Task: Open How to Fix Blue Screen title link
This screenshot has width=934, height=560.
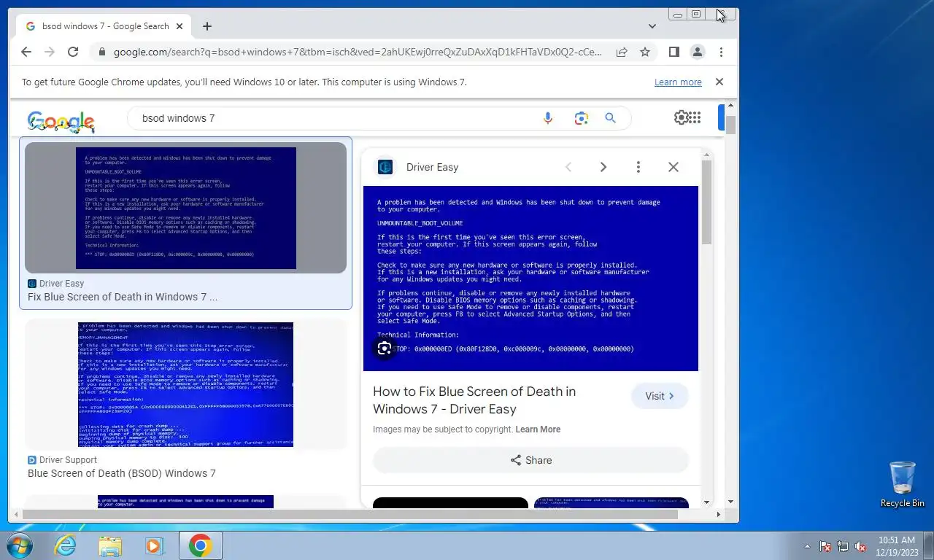Action: (x=474, y=400)
